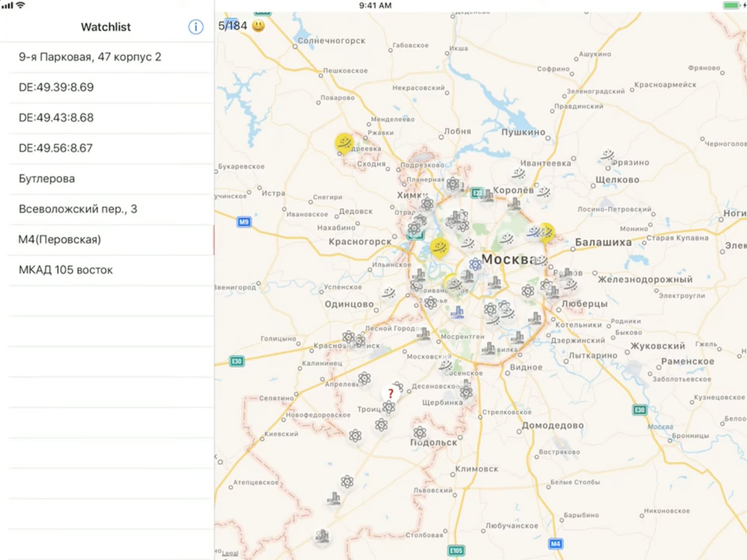747x560 pixels.
Task: Click the Legal link on the map
Action: 230,553
